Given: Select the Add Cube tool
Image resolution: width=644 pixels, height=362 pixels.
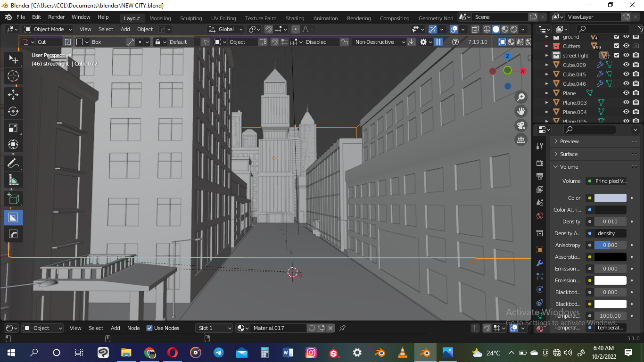Looking at the screenshot, I should click(x=13, y=198).
